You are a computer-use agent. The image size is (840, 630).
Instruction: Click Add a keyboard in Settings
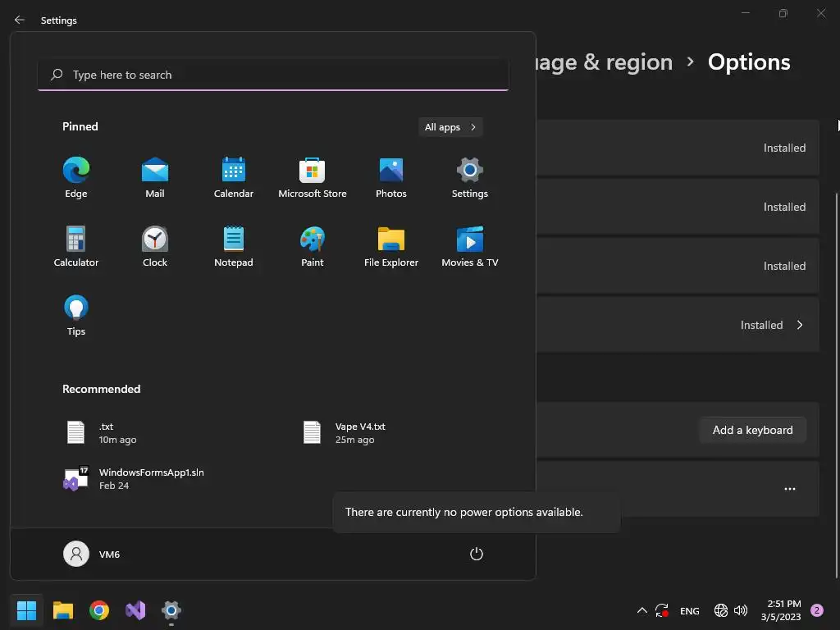(752, 430)
